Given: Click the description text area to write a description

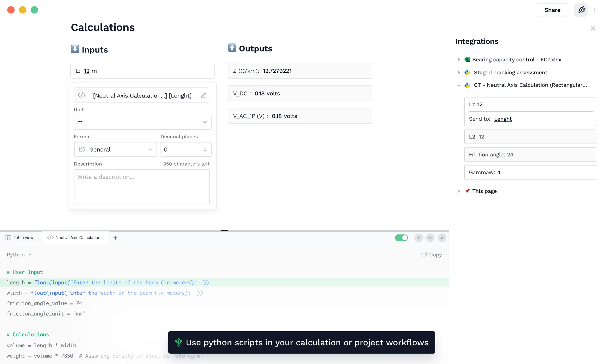Looking at the screenshot, I should click(x=142, y=187).
